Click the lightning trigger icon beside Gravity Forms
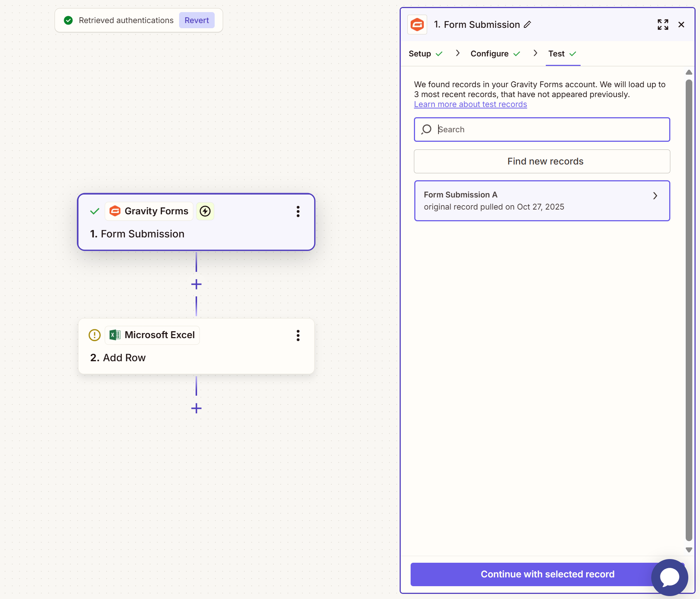Image resolution: width=700 pixels, height=599 pixels. pyautogui.click(x=205, y=211)
